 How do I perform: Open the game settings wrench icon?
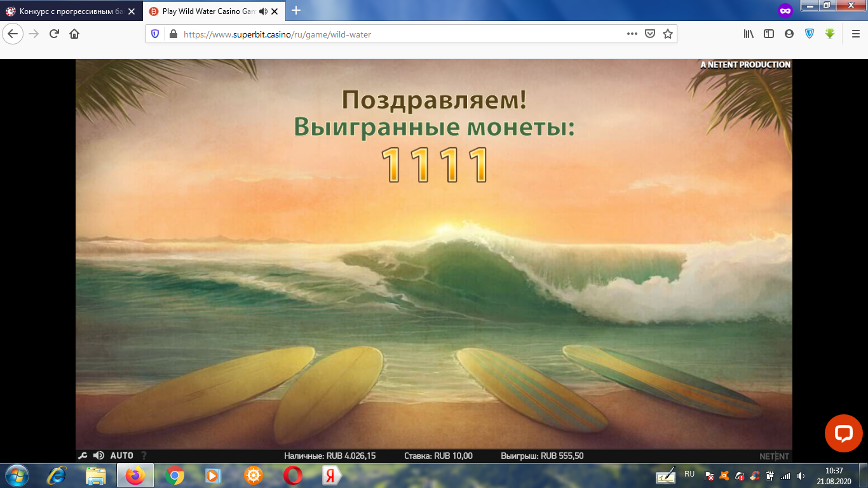pos(83,456)
